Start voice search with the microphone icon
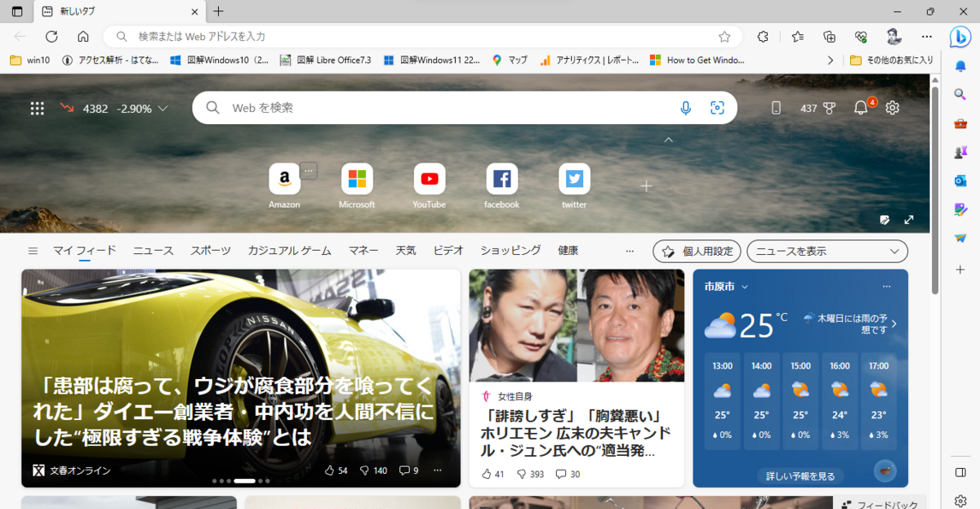Viewport: 980px width, 509px height. click(x=685, y=107)
